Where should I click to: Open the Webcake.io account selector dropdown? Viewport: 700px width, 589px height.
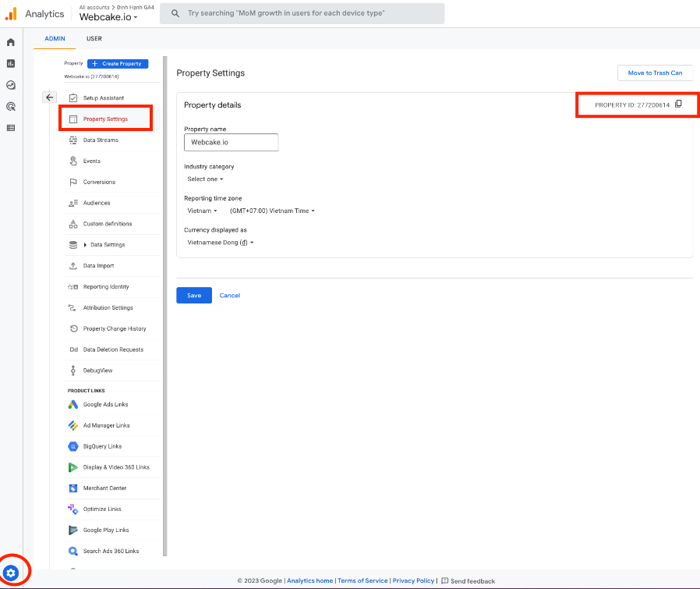click(108, 17)
